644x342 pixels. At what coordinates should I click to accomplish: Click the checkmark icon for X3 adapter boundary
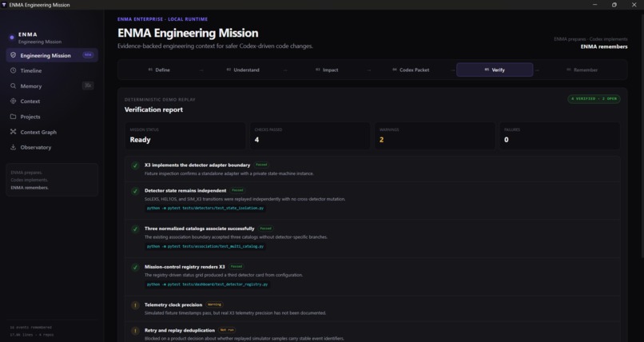(135, 166)
